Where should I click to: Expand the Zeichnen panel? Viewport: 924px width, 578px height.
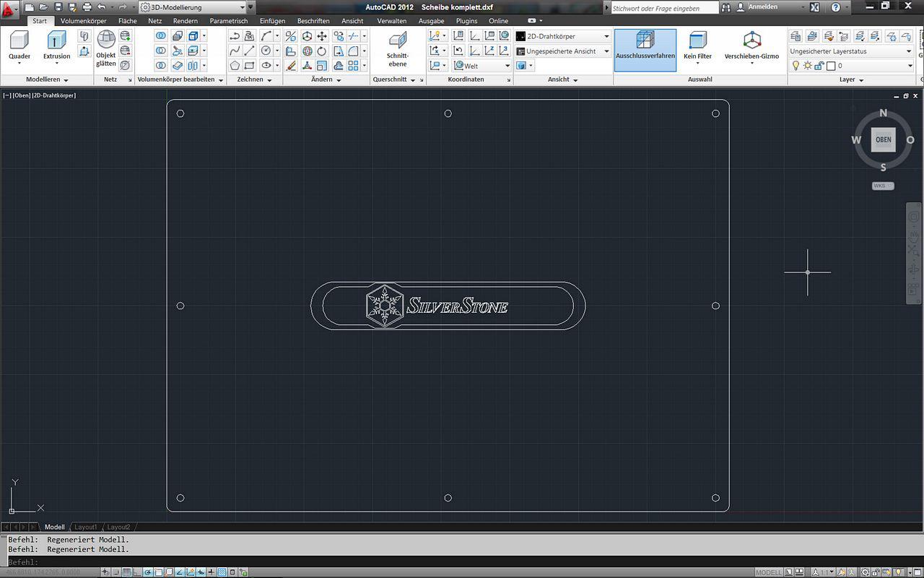254,79
